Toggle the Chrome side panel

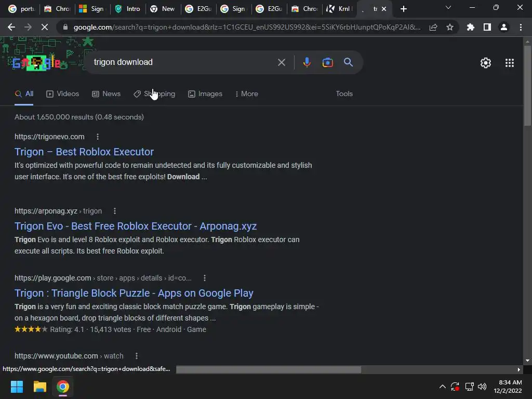click(x=487, y=27)
